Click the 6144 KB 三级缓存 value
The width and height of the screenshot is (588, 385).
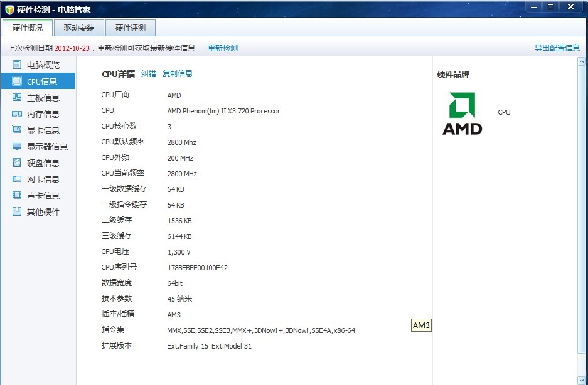coord(179,237)
